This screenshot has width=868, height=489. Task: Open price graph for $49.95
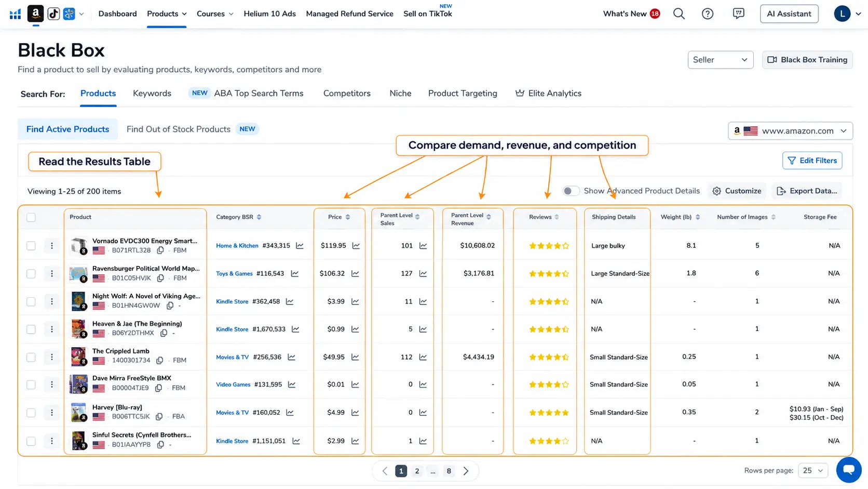point(355,357)
